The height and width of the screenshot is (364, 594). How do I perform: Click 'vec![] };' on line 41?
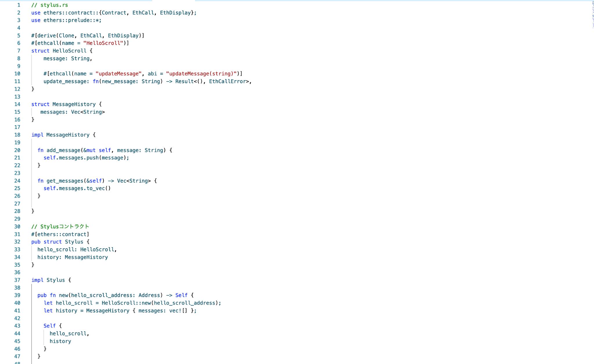click(x=183, y=311)
